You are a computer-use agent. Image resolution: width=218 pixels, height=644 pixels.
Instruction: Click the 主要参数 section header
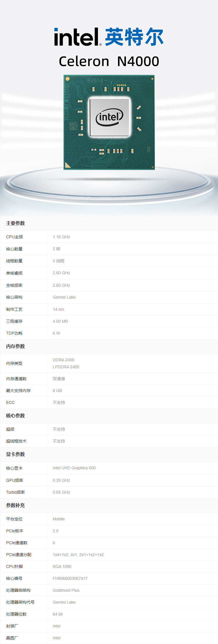(15, 223)
